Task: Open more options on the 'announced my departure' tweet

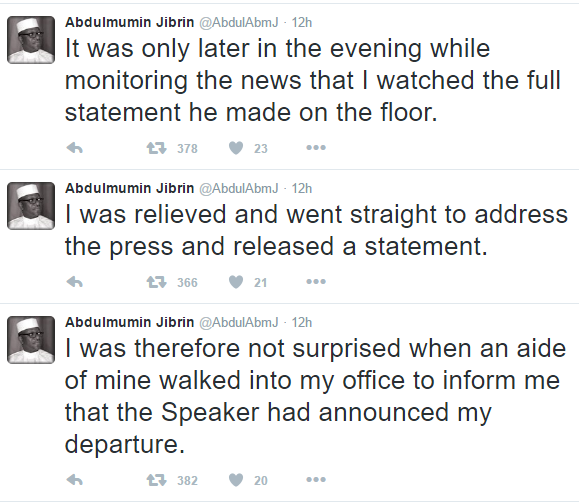Action: point(316,480)
